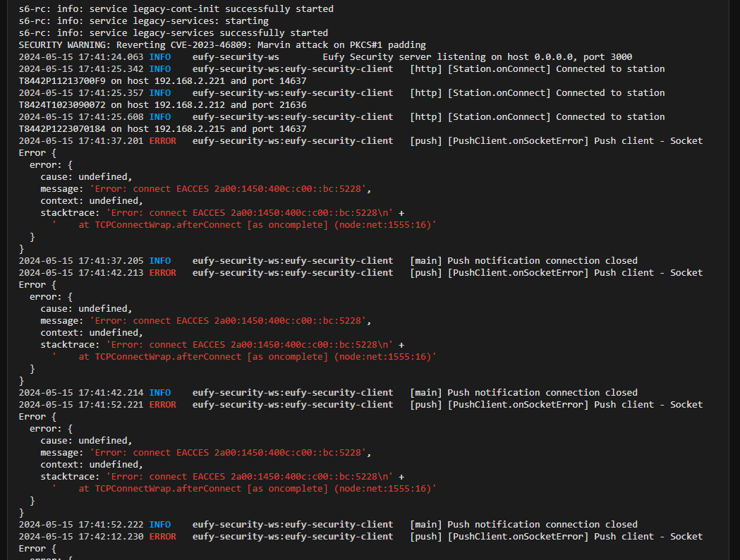Image resolution: width=740 pixels, height=560 pixels.
Task: Click the ERROR label at 17:41:37.201
Action: click(x=163, y=141)
